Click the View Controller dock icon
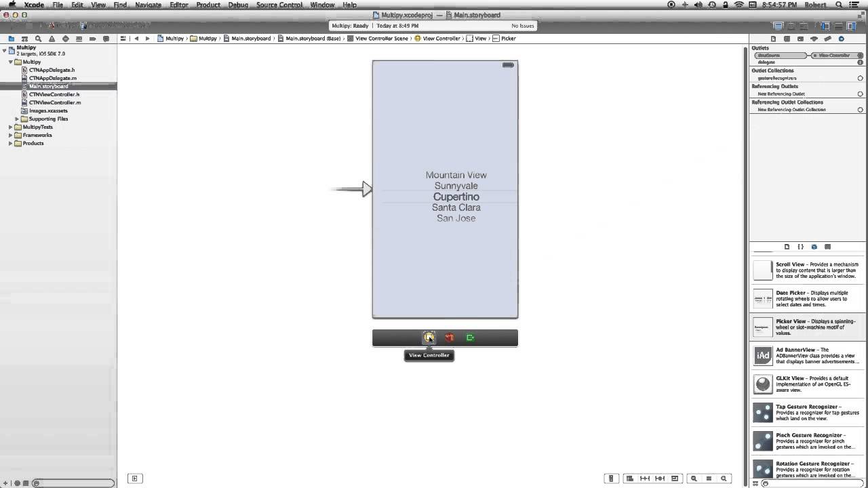This screenshot has height=488, width=868. click(x=429, y=338)
